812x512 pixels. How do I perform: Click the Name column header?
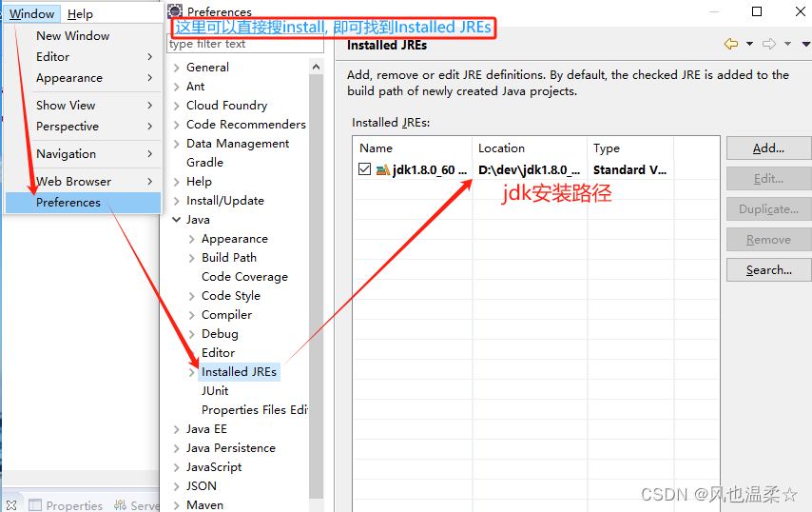[413, 148]
